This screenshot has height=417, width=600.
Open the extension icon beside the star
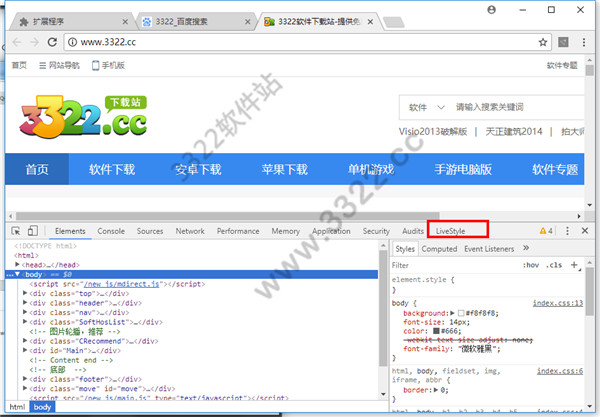point(563,42)
